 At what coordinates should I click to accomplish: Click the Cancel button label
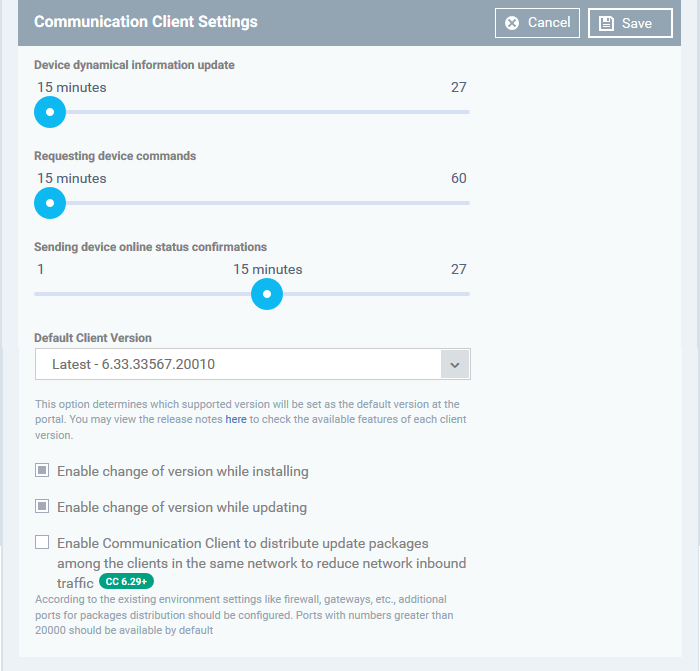(549, 22)
